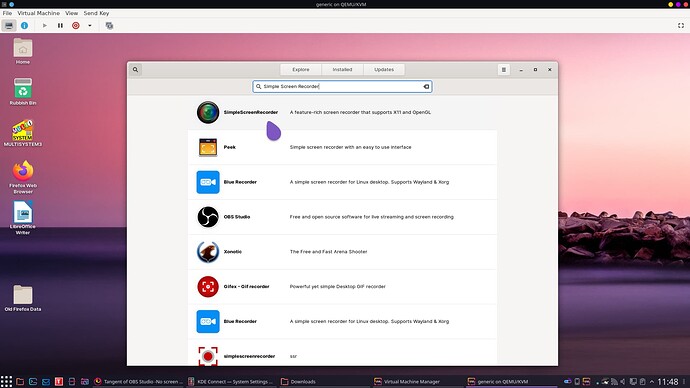Click the Peek app icon
Screen dimensions: 690x388
(x=208, y=147)
